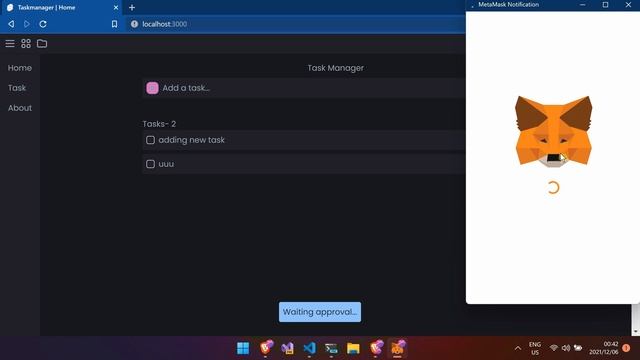640x360 pixels.
Task: Click the MetaMask fox logo
Action: (553, 131)
